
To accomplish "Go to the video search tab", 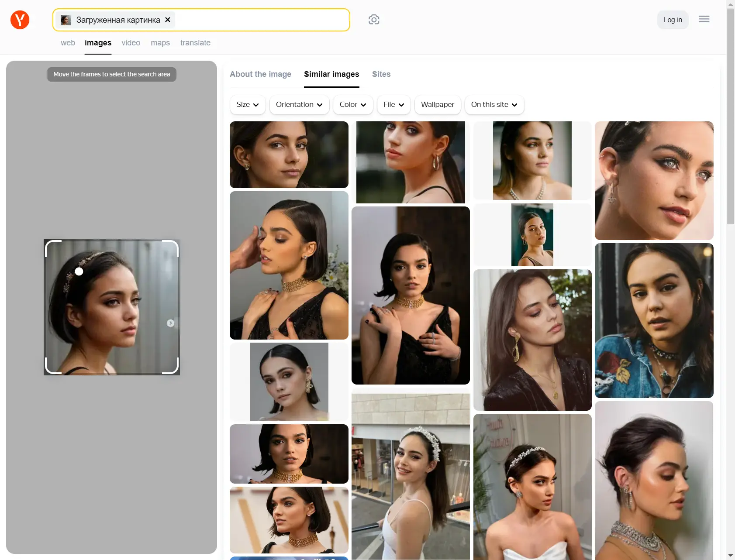I will 131,43.
